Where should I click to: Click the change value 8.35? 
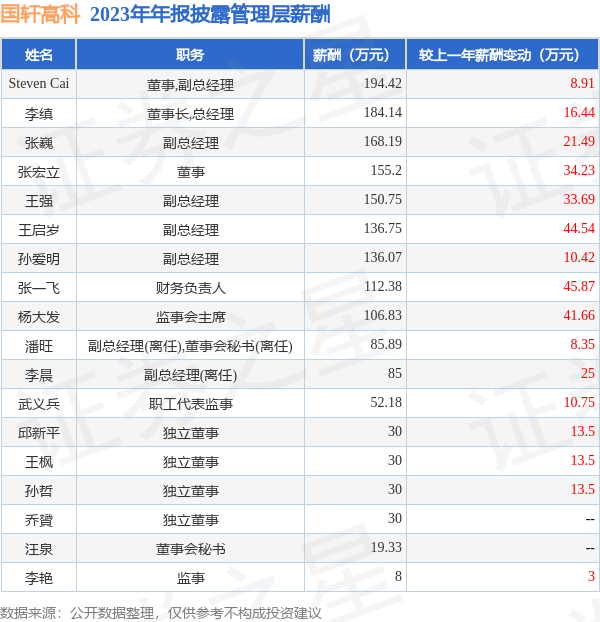(583, 344)
